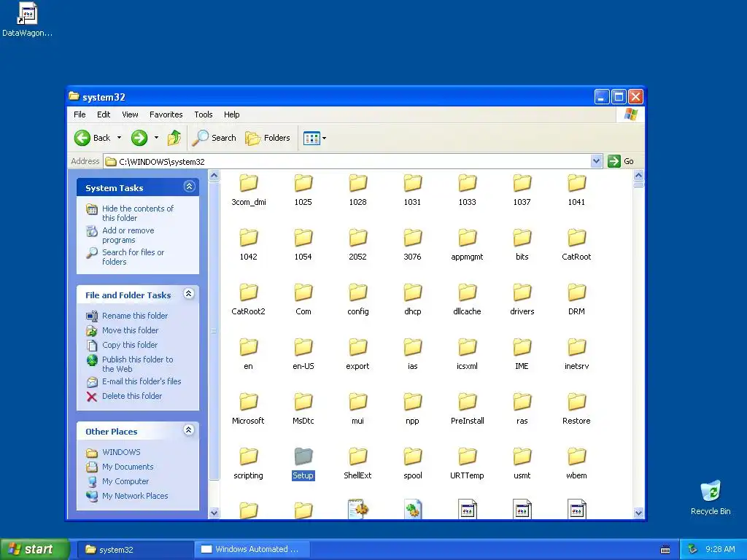747x560 pixels.
Task: Select the spool folder
Action: [x=413, y=463]
